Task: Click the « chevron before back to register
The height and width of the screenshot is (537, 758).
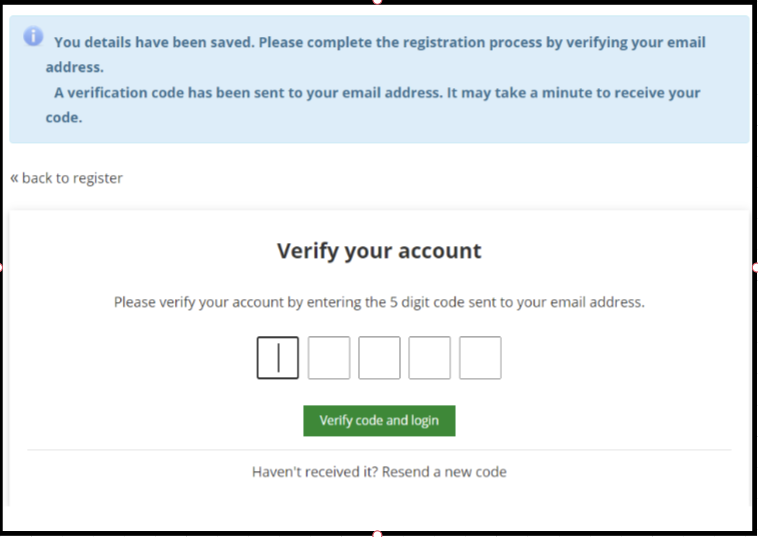Action: [x=14, y=178]
